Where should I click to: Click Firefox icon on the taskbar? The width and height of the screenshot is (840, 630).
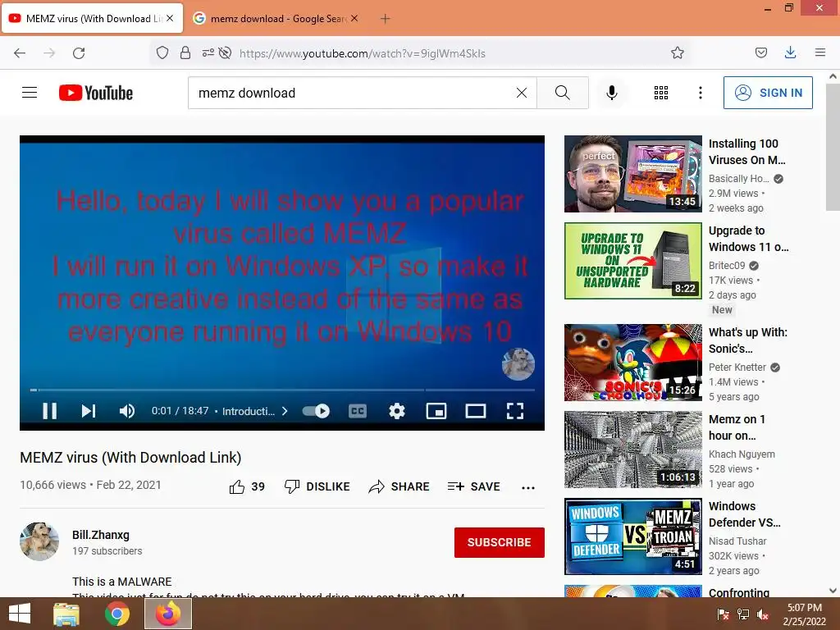click(x=168, y=614)
